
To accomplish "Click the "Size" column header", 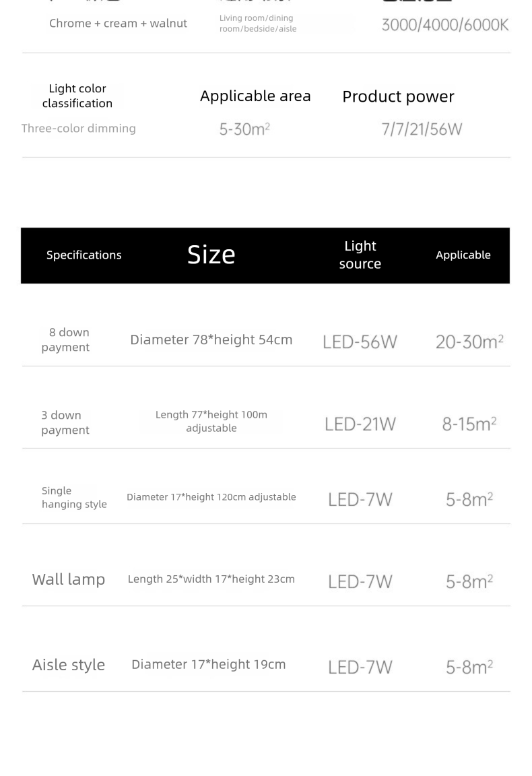I will (x=211, y=254).
